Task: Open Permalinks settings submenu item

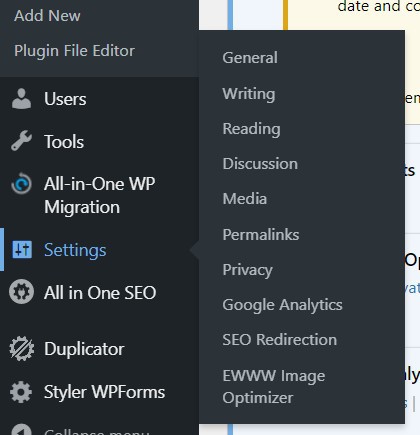Action: 261,235
